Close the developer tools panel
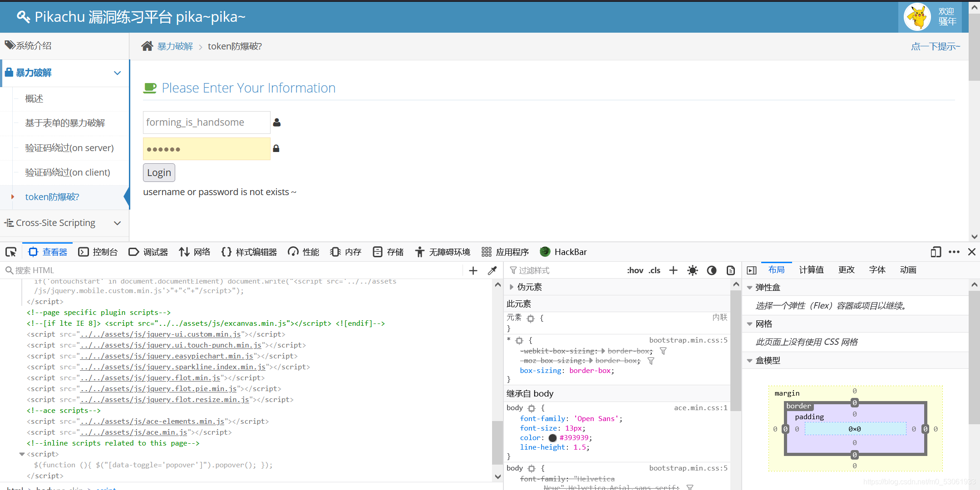This screenshot has height=490, width=980. coord(972,252)
